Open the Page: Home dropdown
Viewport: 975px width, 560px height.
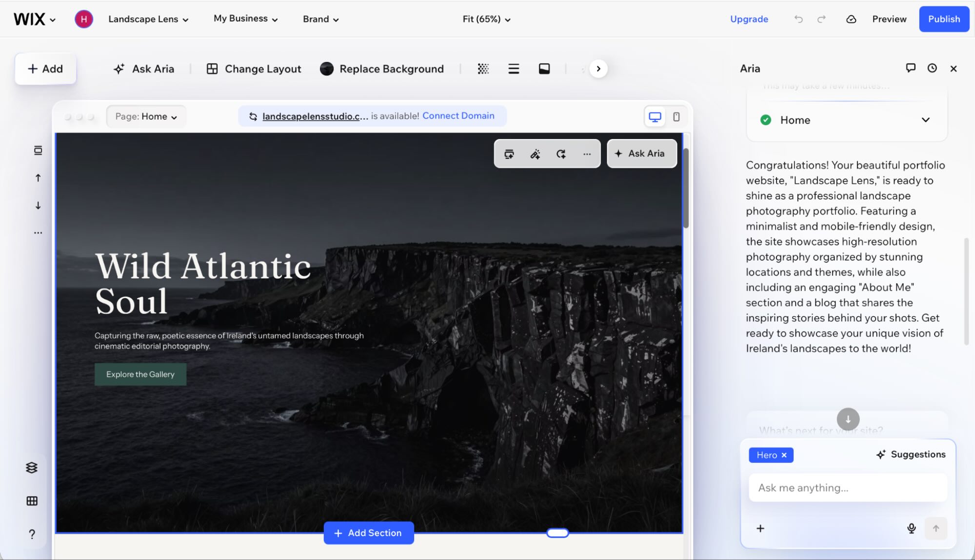[x=146, y=117]
